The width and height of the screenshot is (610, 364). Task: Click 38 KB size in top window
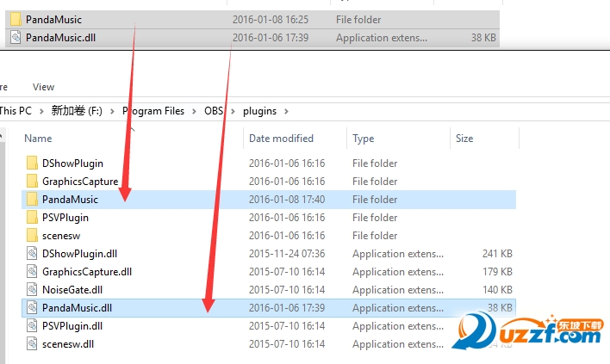pos(483,38)
